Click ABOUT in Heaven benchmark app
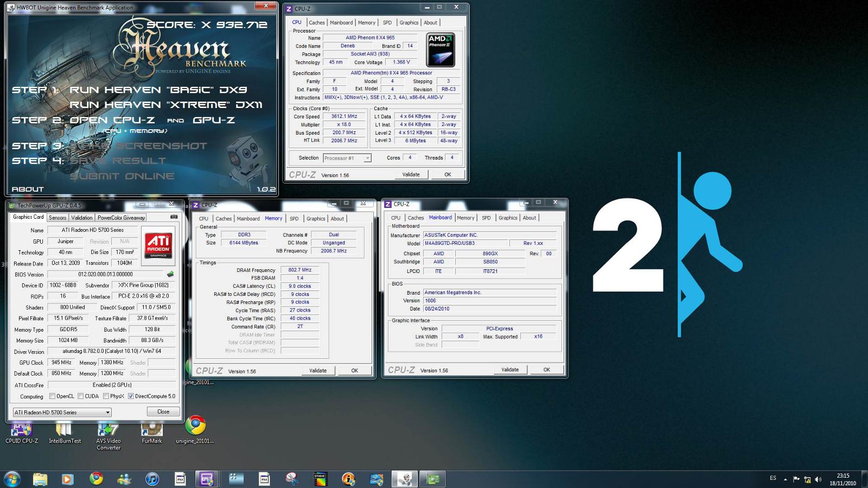The image size is (868, 488). pyautogui.click(x=28, y=189)
